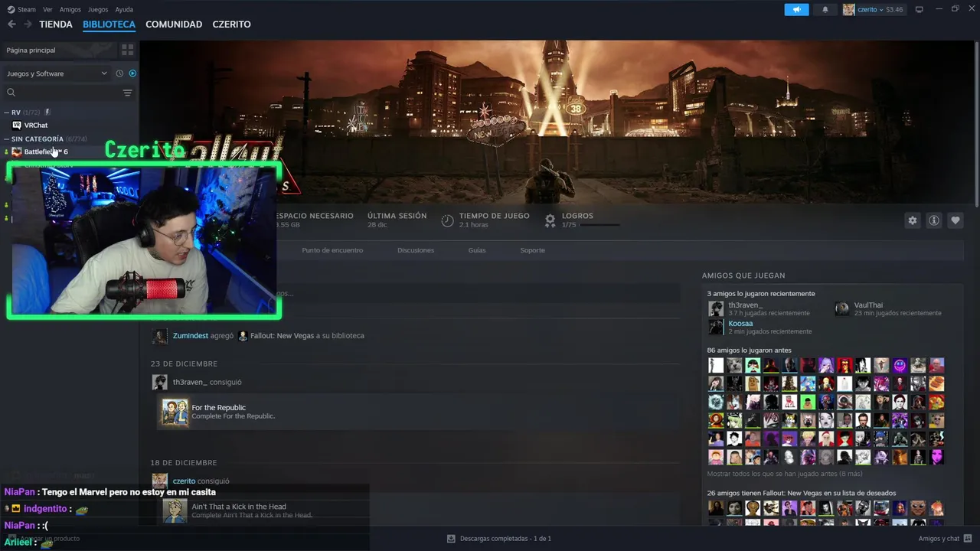Select VRChat in the library list
The width and height of the screenshot is (980, 551).
click(35, 126)
